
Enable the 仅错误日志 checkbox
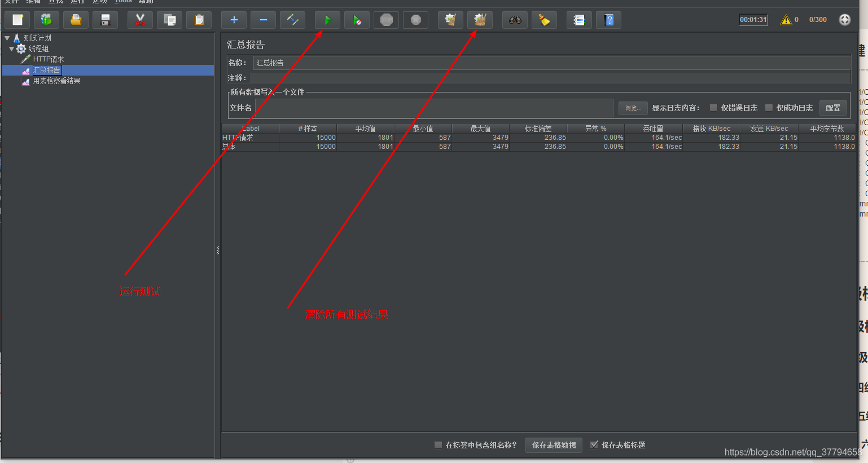713,108
